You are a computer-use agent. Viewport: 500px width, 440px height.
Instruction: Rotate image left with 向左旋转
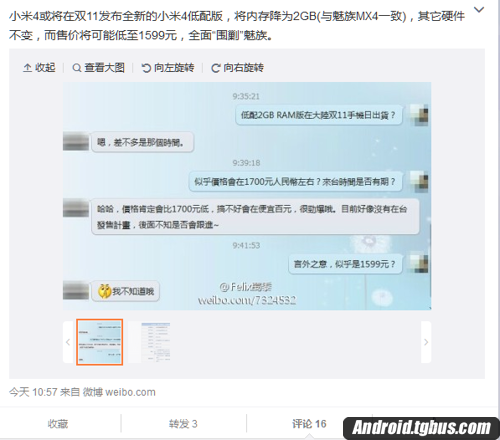tap(168, 68)
